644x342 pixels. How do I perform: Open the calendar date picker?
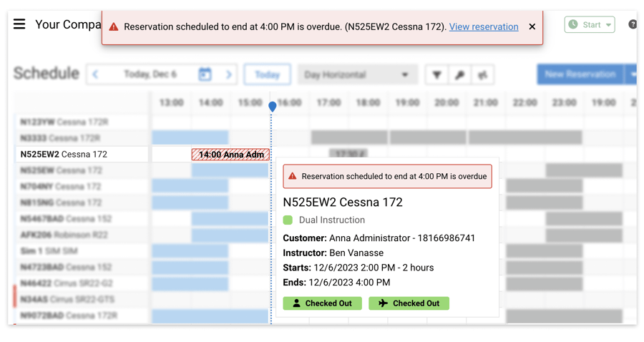[x=205, y=74]
